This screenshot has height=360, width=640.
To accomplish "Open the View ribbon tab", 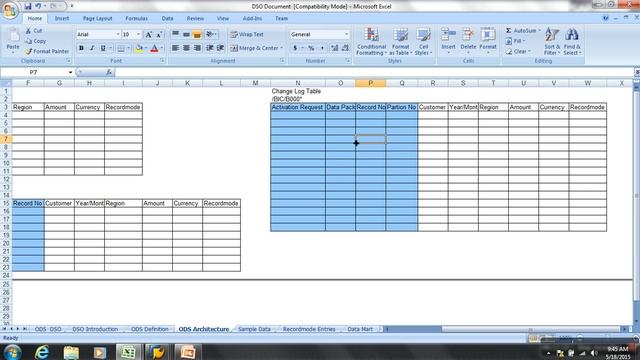I will [223, 18].
